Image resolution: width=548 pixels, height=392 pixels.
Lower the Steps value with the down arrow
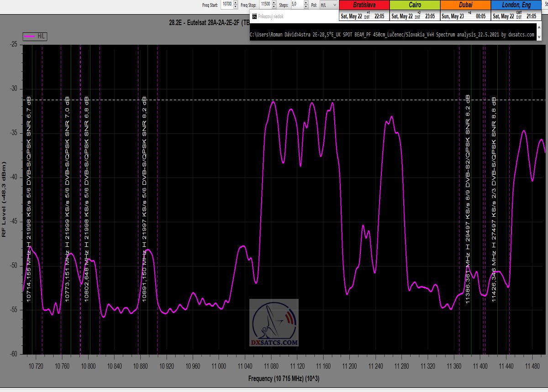pyautogui.click(x=306, y=6)
